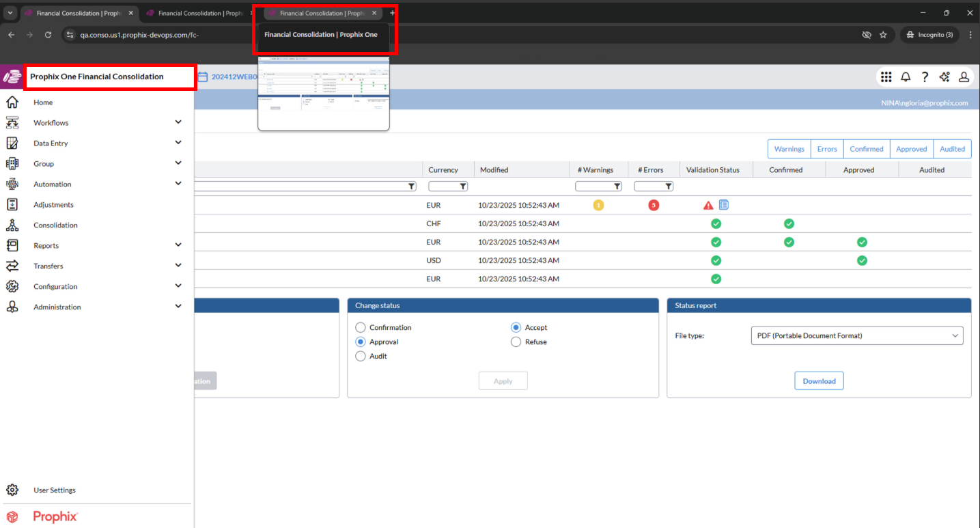The height and width of the screenshot is (528, 980).
Task: Click the Download button
Action: [819, 381]
